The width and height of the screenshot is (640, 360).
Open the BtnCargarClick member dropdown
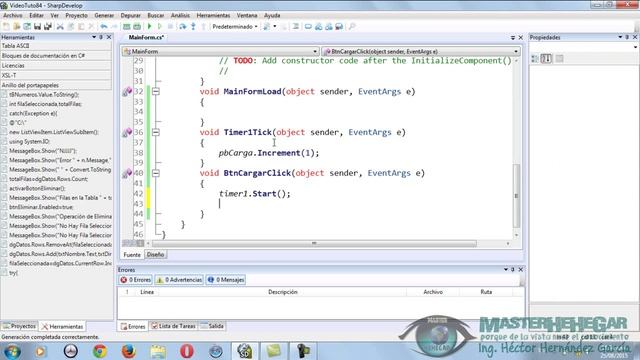pos(421,51)
